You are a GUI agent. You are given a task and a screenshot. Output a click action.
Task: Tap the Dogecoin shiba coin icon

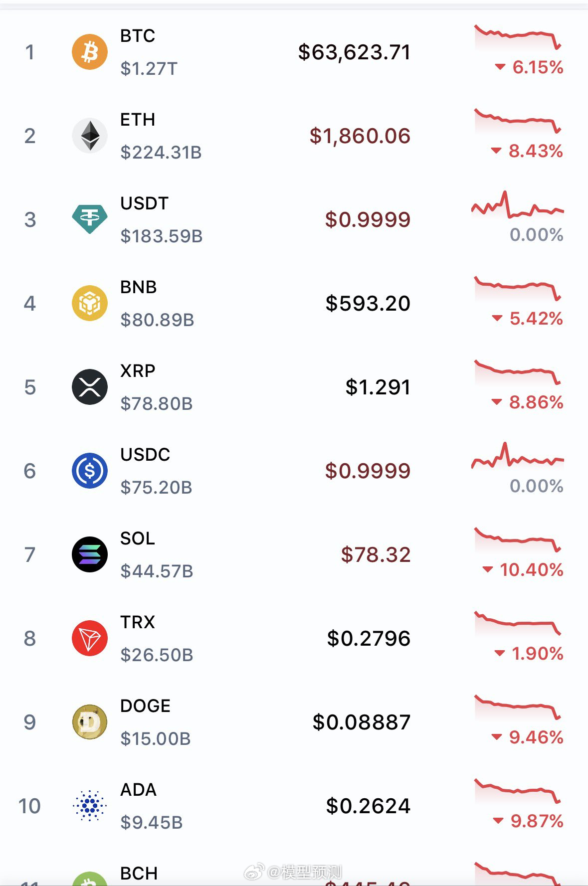click(90, 722)
